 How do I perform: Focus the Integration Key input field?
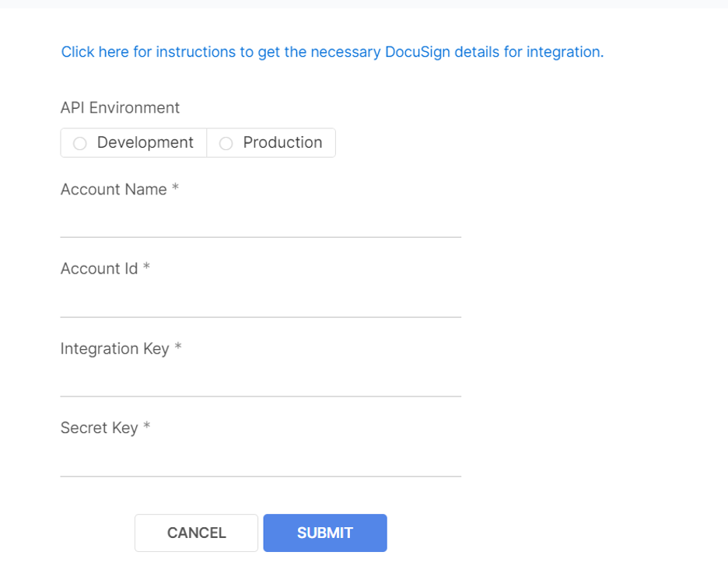(x=261, y=381)
